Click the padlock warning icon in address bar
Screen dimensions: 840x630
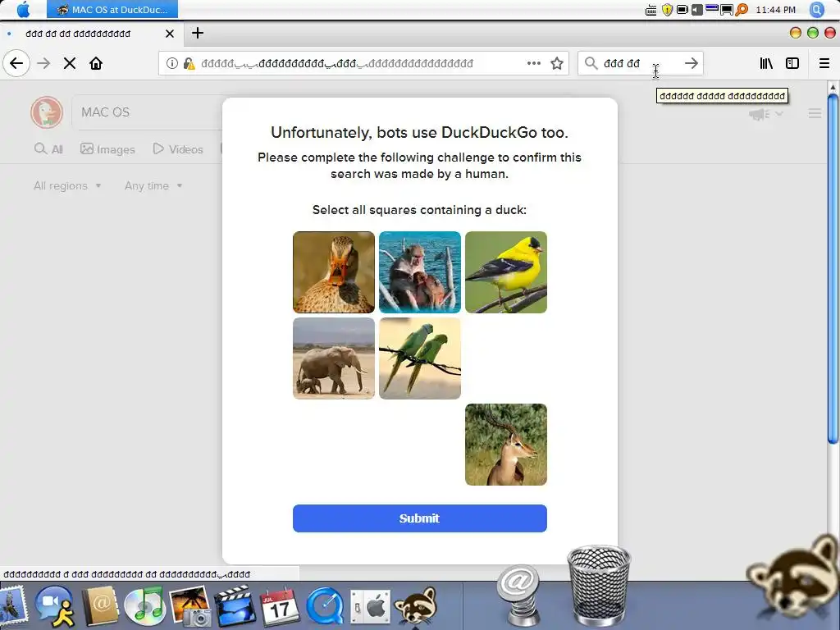[x=189, y=63]
